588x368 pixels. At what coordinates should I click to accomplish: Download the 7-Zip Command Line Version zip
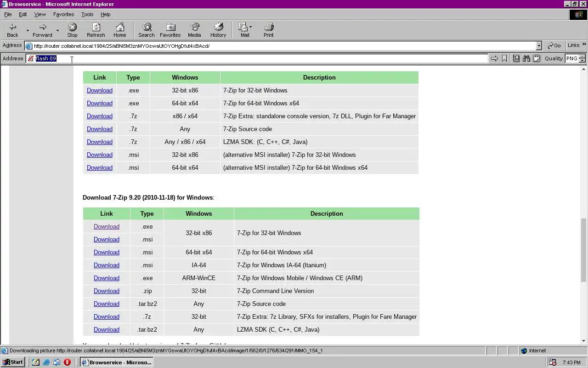[107, 291]
